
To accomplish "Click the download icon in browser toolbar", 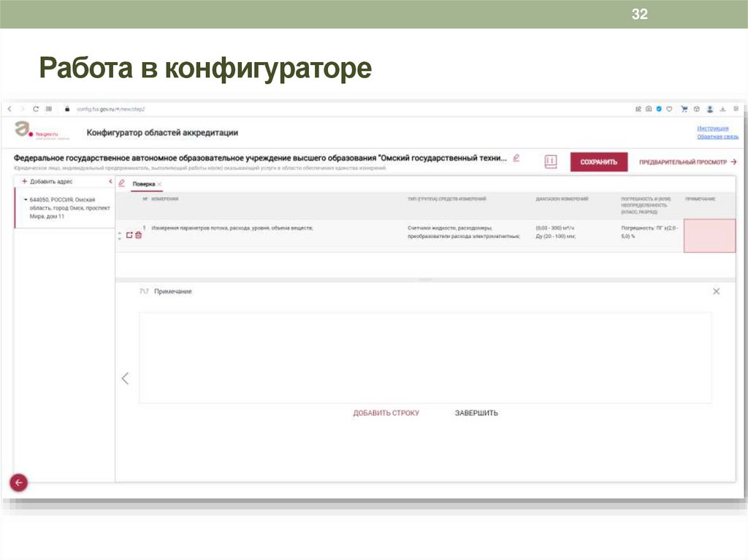I will point(722,108).
